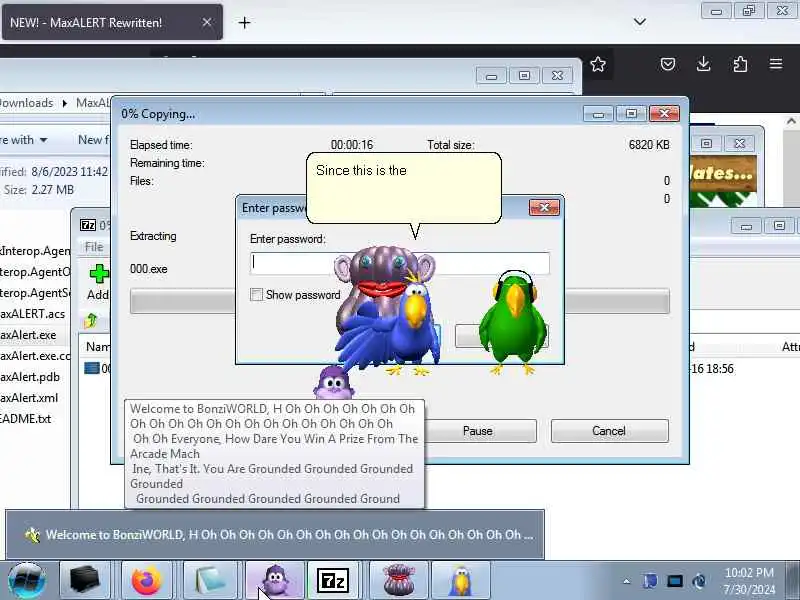Click the small purple Bonzi character
The width and height of the screenshot is (800, 600).
click(334, 382)
